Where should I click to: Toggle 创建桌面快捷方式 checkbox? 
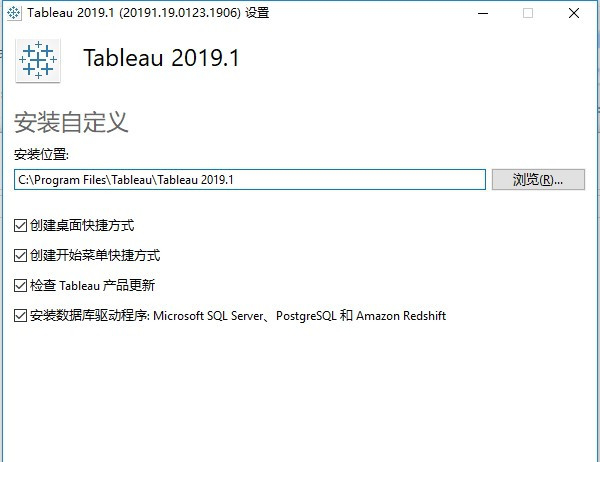tap(20, 225)
